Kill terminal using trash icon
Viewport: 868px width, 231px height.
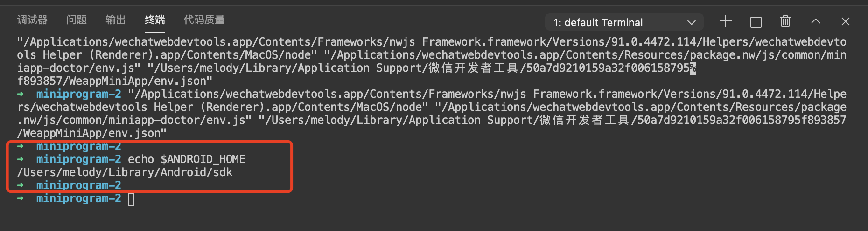[785, 21]
